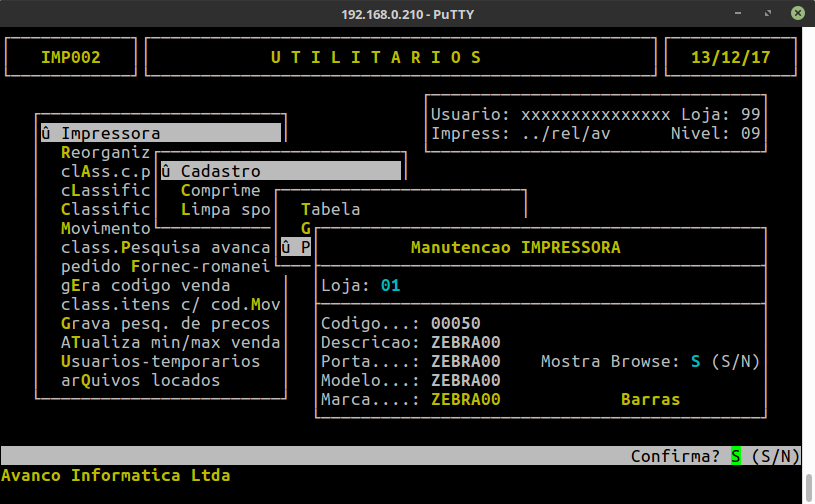Screen dimensions: 815x504
Task: Open Usuarios-temporarios in the main menu
Action: coord(160,361)
